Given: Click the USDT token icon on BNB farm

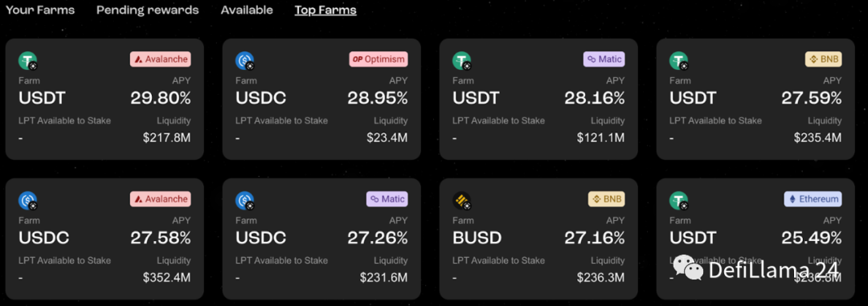Looking at the screenshot, I should click(x=678, y=60).
